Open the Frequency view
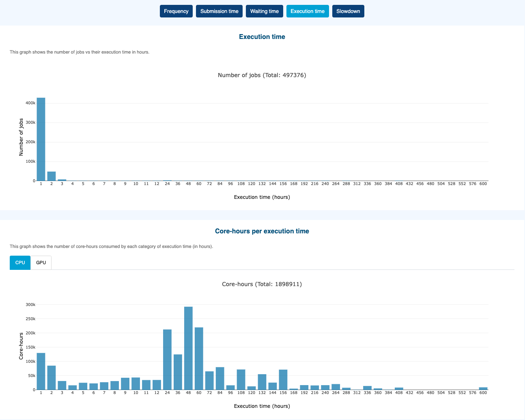 (x=176, y=11)
